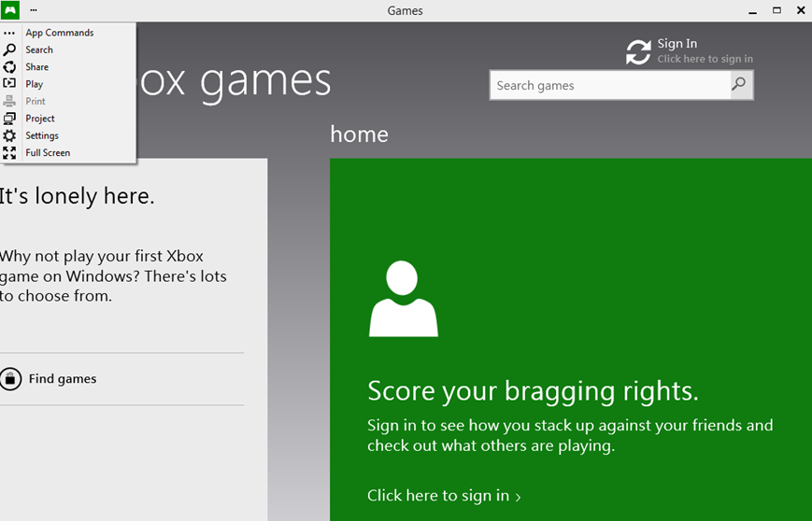The width and height of the screenshot is (812, 521).
Task: Select the greyed-out Print menu entry
Action: click(x=36, y=101)
